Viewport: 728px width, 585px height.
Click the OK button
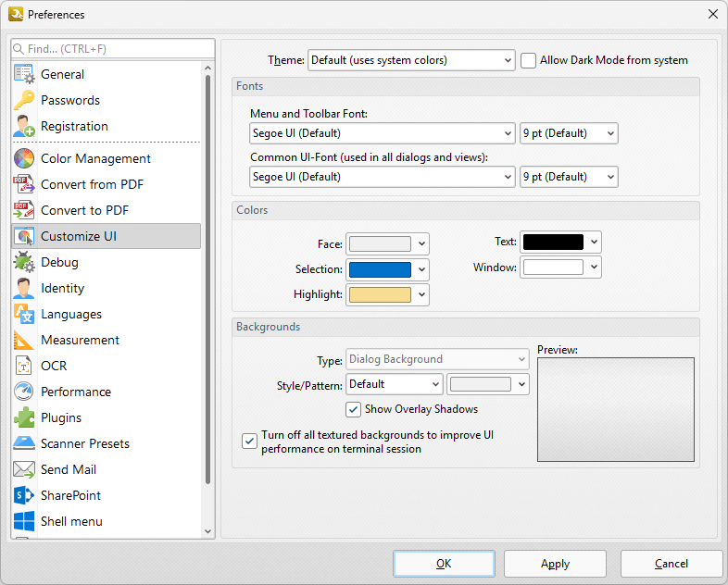click(x=444, y=564)
